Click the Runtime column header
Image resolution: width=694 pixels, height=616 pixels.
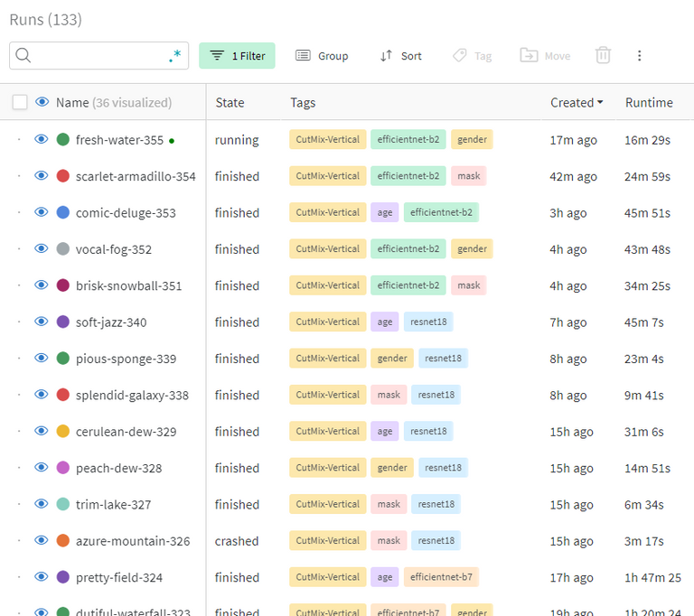[649, 103]
